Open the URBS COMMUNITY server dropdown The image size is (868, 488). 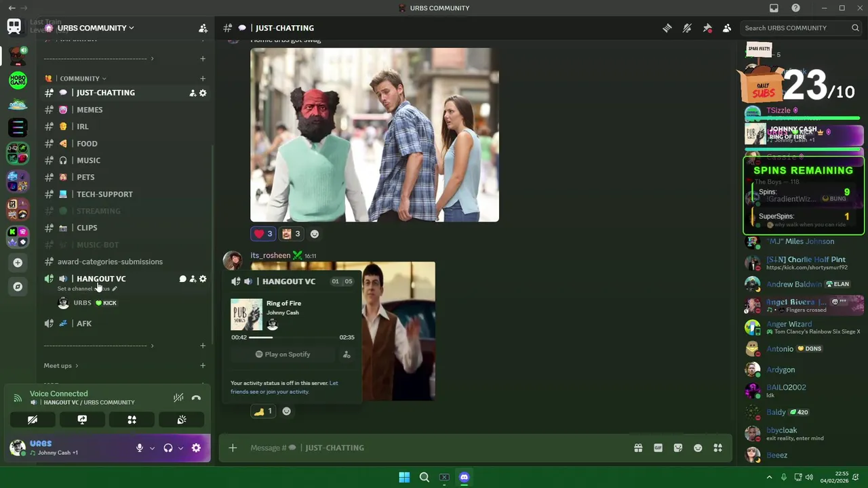[95, 28]
